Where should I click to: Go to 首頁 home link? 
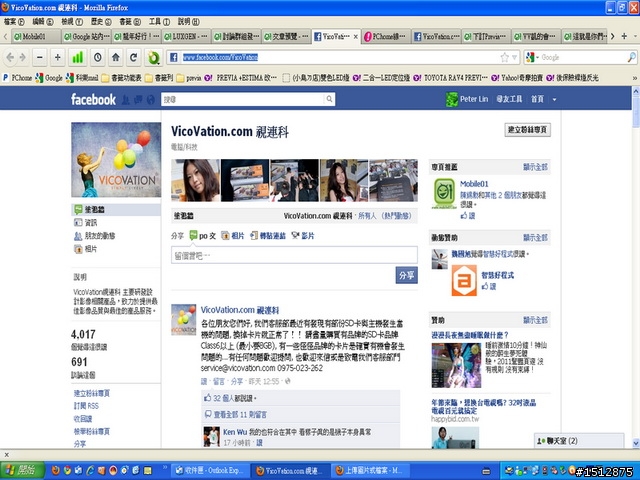(537, 99)
